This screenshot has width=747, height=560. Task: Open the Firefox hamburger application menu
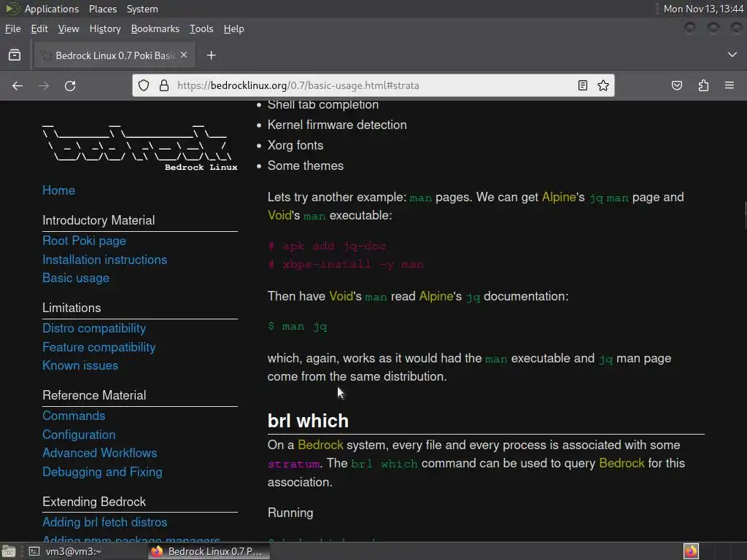coord(729,86)
